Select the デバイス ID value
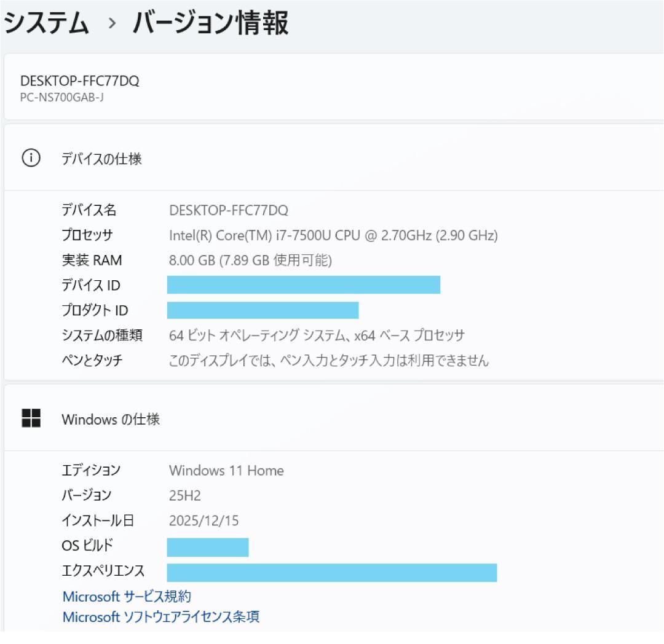This screenshot has width=664, height=644. coord(304,285)
